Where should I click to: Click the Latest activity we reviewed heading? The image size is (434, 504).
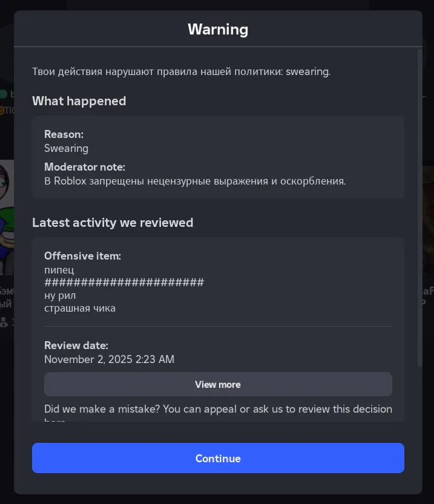coord(113,223)
